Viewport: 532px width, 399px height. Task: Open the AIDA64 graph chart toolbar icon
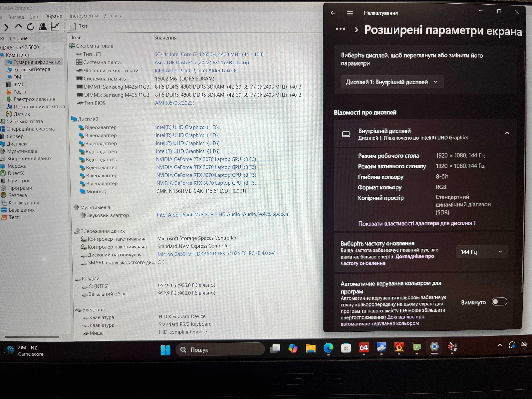point(55,27)
